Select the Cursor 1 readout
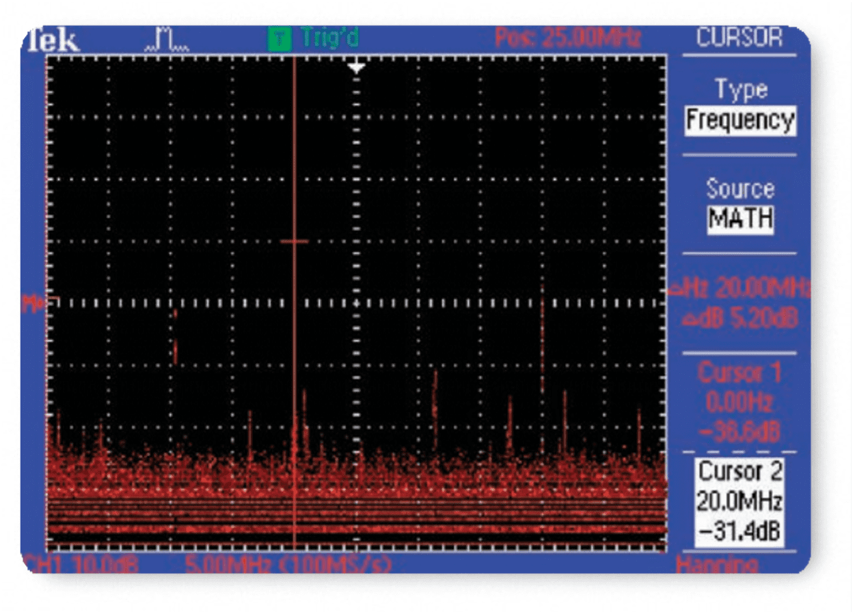The width and height of the screenshot is (855, 616). [739, 402]
